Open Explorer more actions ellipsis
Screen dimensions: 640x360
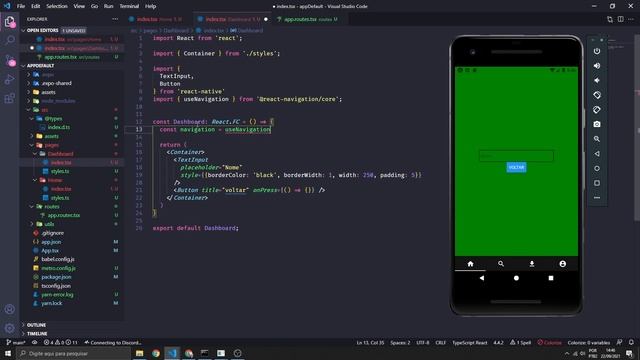(115, 19)
